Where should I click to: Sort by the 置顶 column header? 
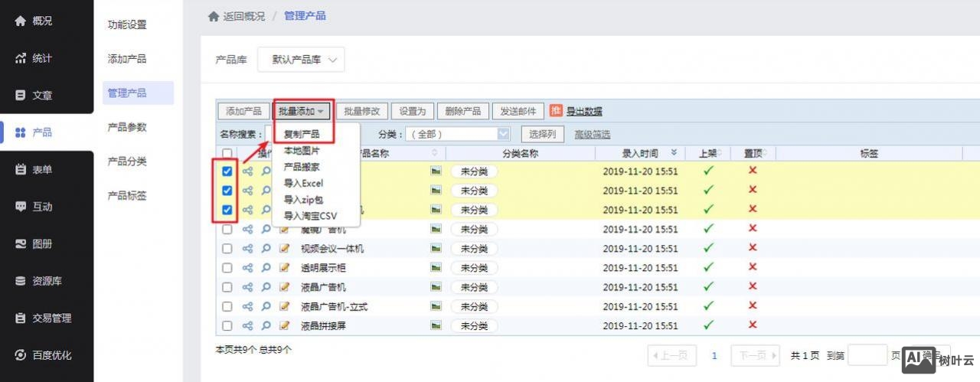[755, 153]
